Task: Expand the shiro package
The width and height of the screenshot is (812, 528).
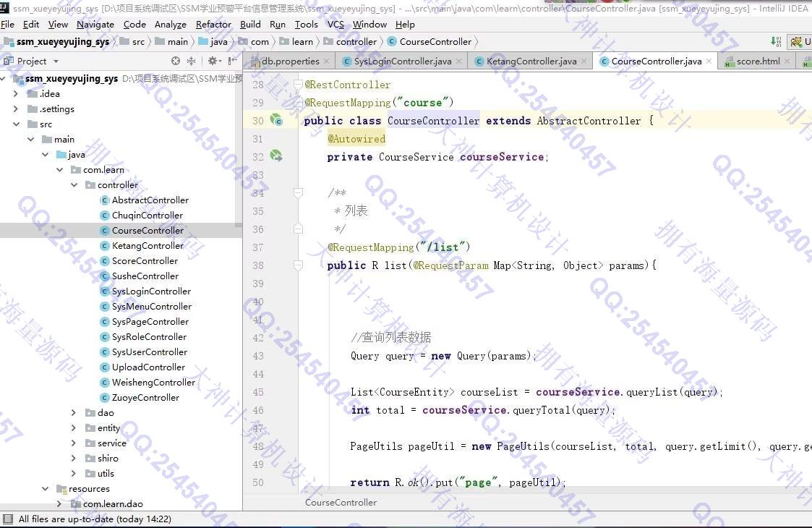Action: point(74,459)
